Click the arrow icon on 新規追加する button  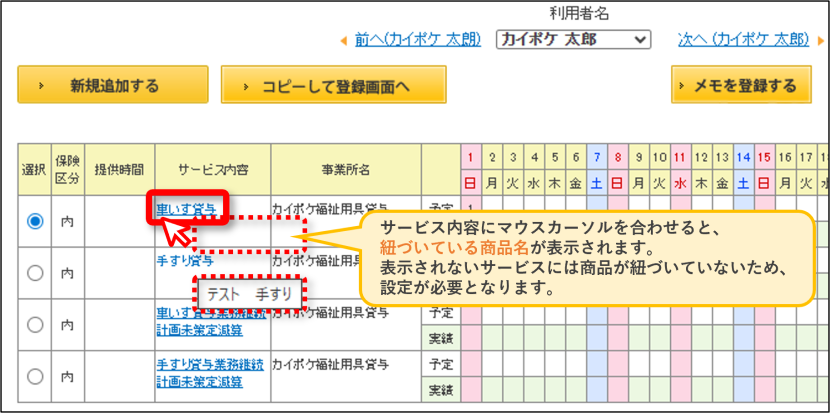[41, 85]
